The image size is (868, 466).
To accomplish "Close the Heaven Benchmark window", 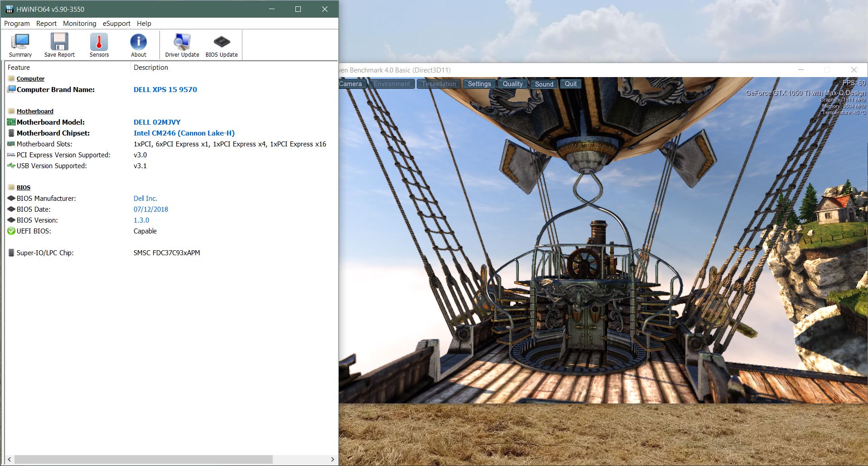I will point(854,70).
